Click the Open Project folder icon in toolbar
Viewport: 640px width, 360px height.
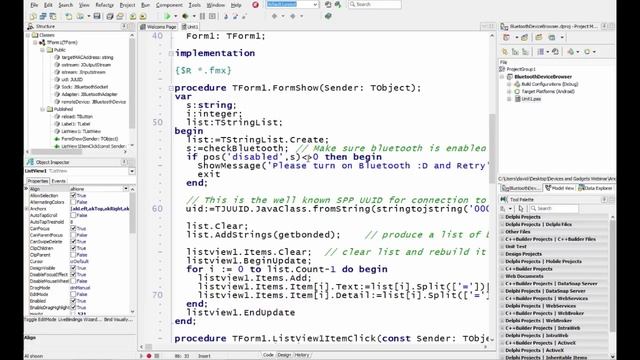(x=120, y=16)
